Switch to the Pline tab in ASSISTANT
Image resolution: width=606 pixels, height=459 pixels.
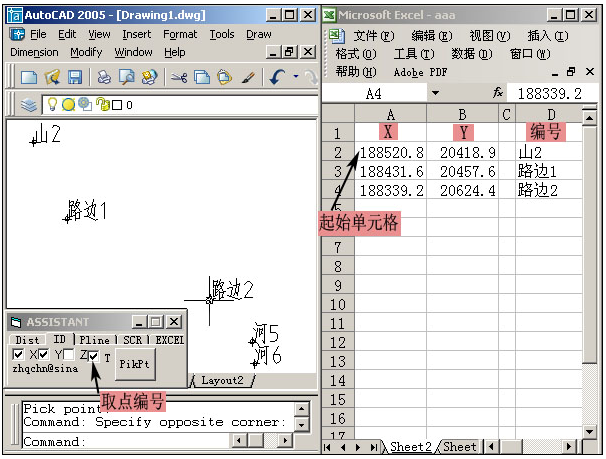pos(95,340)
